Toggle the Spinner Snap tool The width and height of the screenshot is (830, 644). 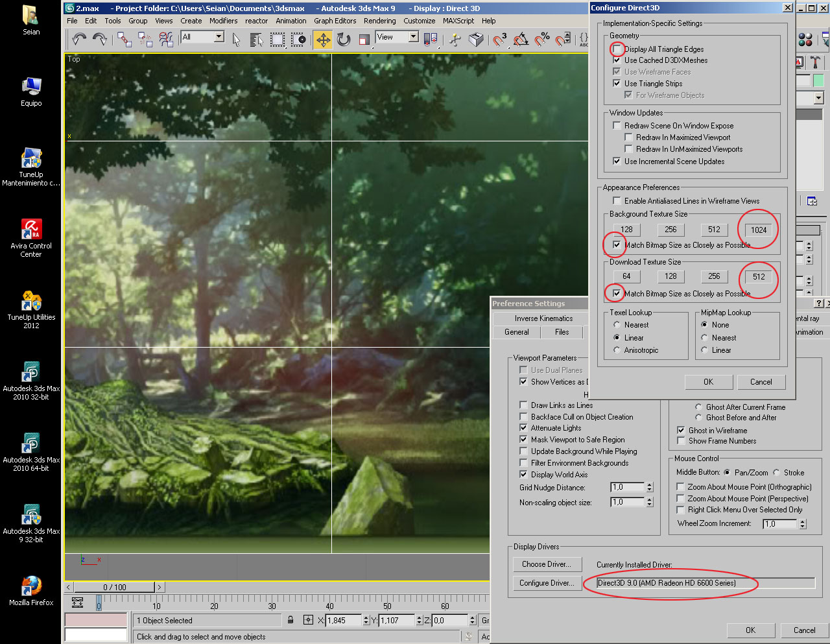pos(563,40)
